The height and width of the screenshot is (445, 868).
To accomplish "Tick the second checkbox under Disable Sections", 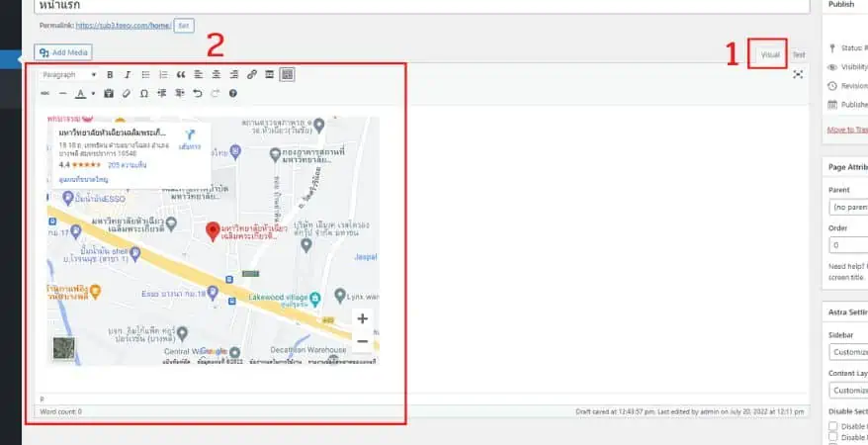I will tap(833, 437).
